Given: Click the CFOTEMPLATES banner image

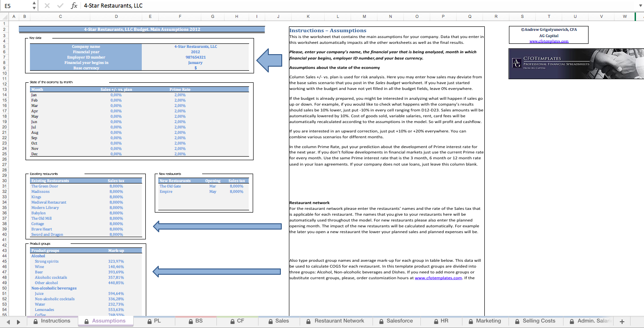Looking at the screenshot, I should tap(576, 64).
